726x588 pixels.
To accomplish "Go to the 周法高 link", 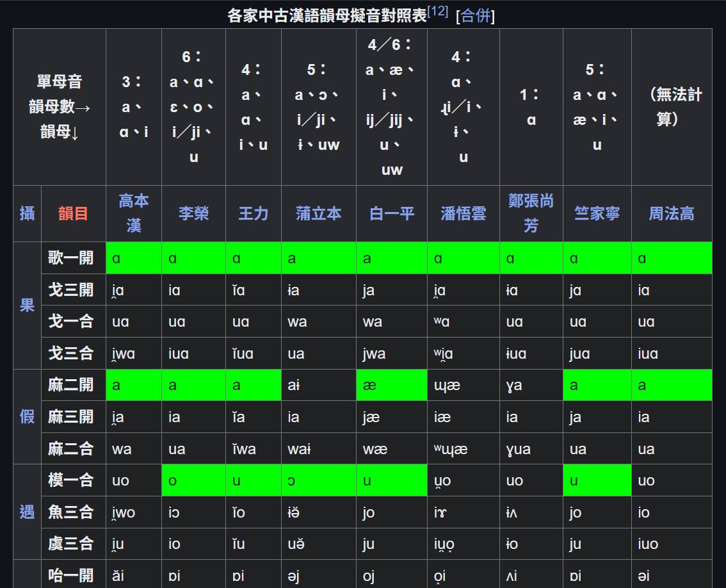I will point(671,213).
